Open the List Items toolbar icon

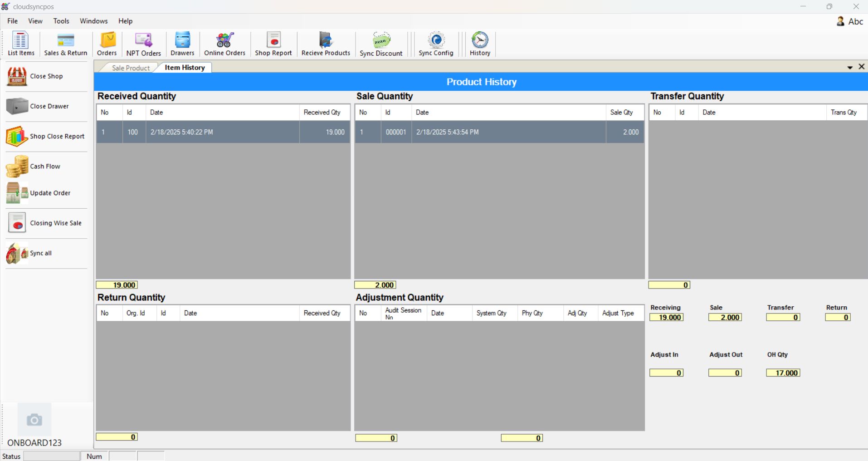point(21,44)
